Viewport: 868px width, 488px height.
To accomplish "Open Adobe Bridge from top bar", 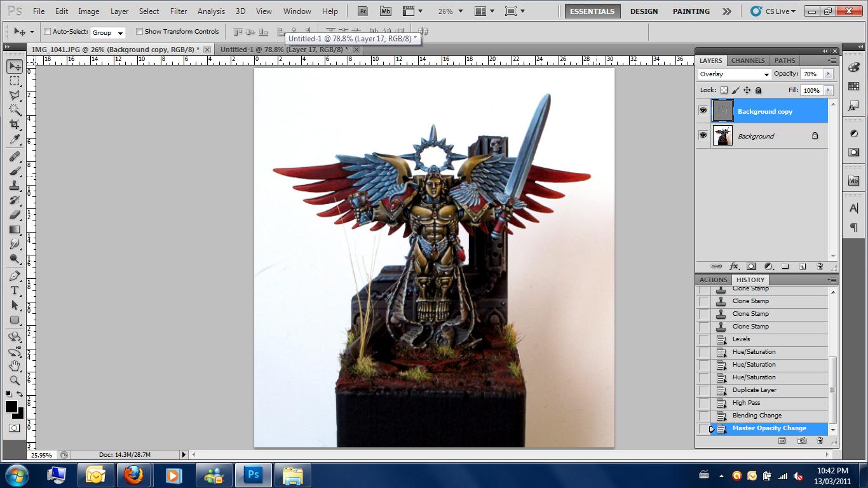I will [x=362, y=11].
